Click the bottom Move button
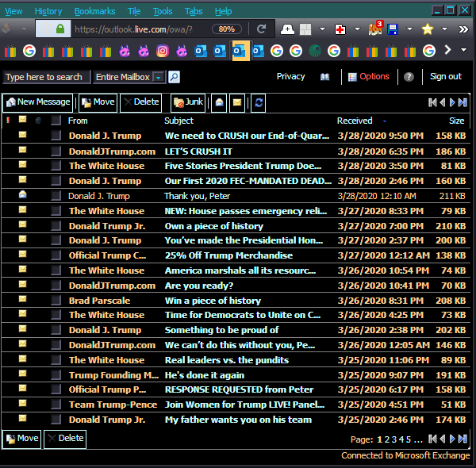This screenshot has height=468, width=476. 22,439
